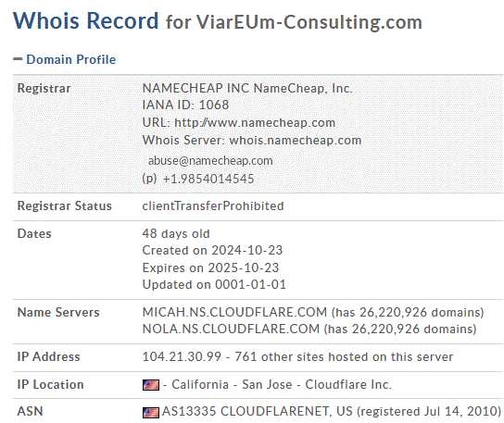The height and width of the screenshot is (423, 504).
Task: Click the whois.namecheap.com server text
Action: click(295, 140)
